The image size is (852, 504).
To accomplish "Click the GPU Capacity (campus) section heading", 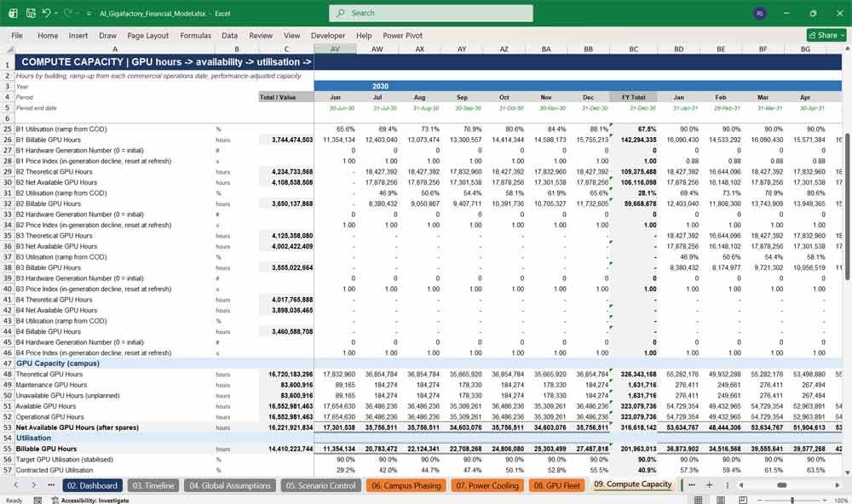I will click(58, 364).
